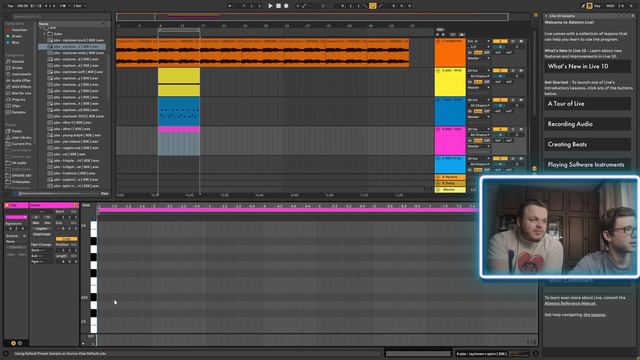Toggle track 2 activator button
Viewport: 640px width, 360px height.
click(x=500, y=71)
